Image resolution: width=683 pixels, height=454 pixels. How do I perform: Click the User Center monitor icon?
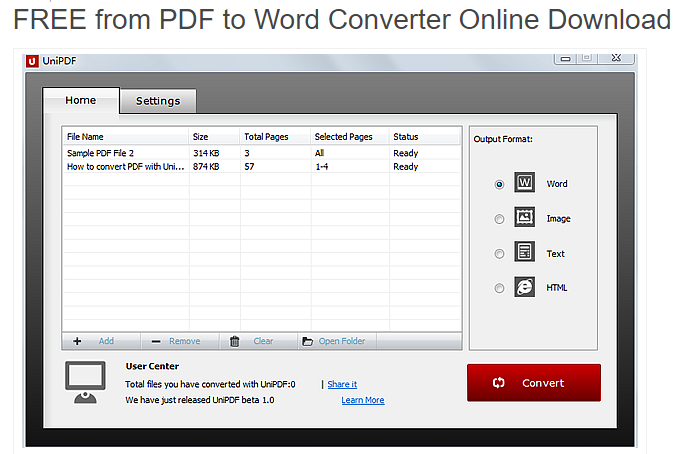pos(85,382)
